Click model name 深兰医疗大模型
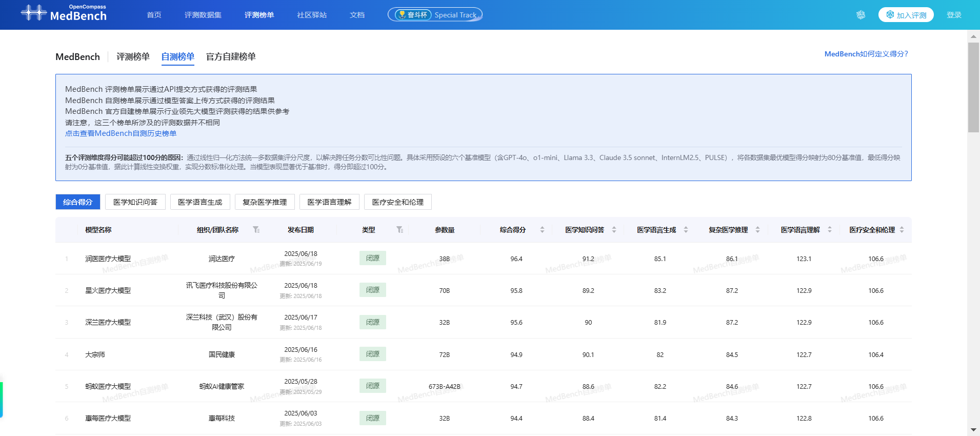This screenshot has width=980, height=436. pos(108,322)
